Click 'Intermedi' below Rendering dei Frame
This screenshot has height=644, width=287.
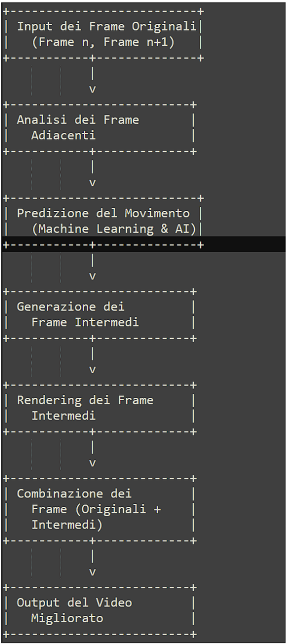(64, 415)
